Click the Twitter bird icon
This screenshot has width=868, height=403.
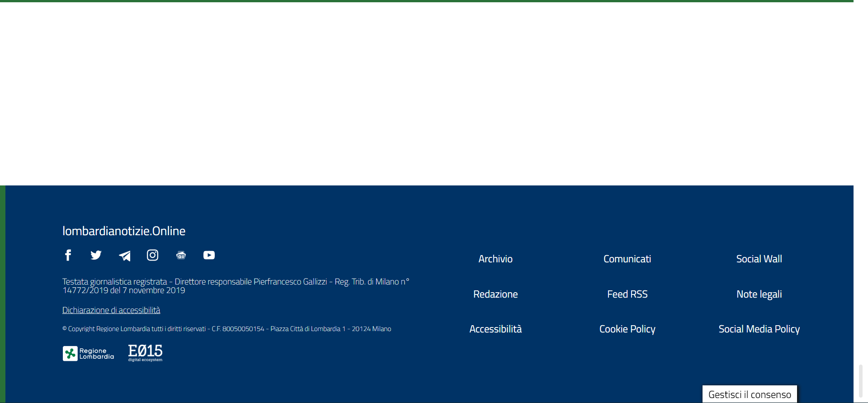(x=96, y=256)
